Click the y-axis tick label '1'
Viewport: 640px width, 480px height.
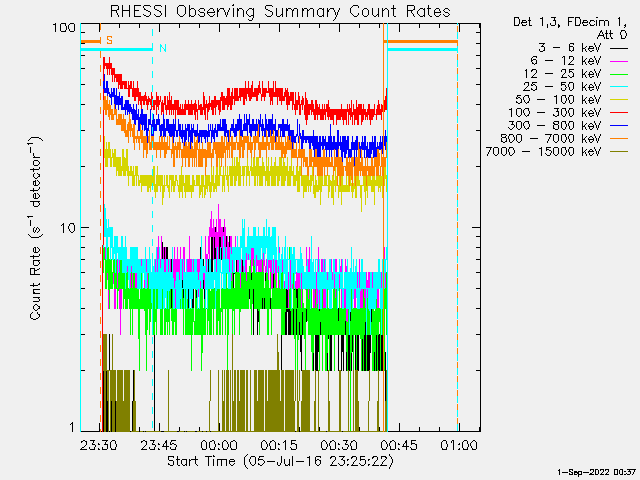tap(73, 427)
